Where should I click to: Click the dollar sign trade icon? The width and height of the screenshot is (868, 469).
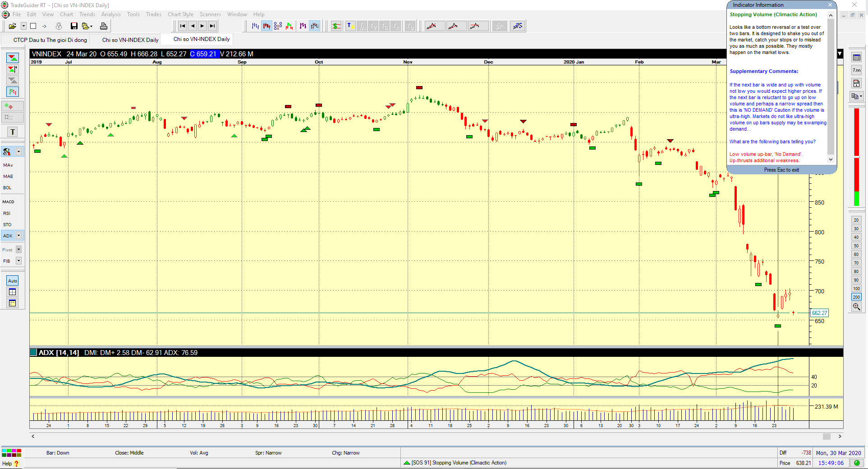(x=336, y=26)
